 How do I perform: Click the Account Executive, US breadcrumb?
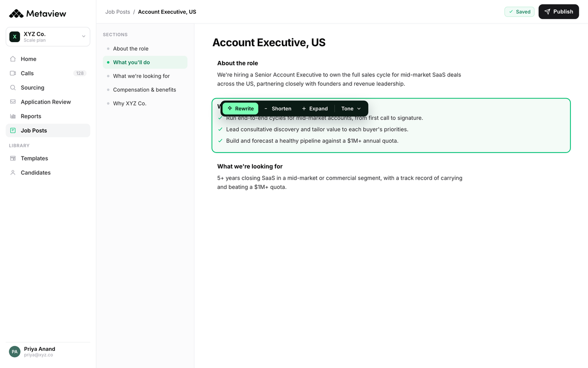pos(167,12)
